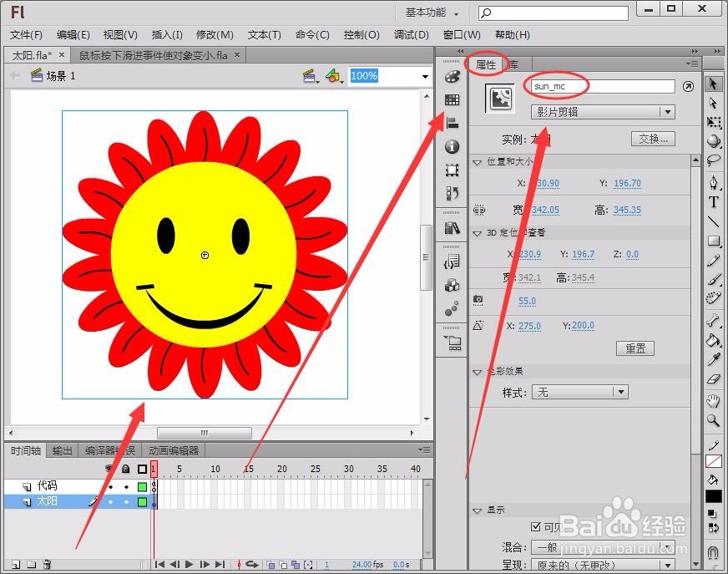Collapse the 位置和大小 section
Screen dimensions: 728x574
click(477, 162)
